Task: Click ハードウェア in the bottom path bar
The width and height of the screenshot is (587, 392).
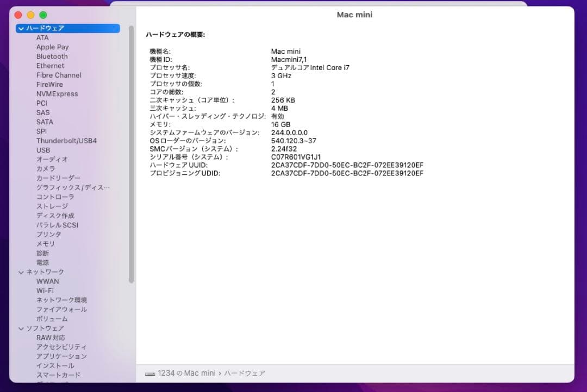Action: coord(245,374)
